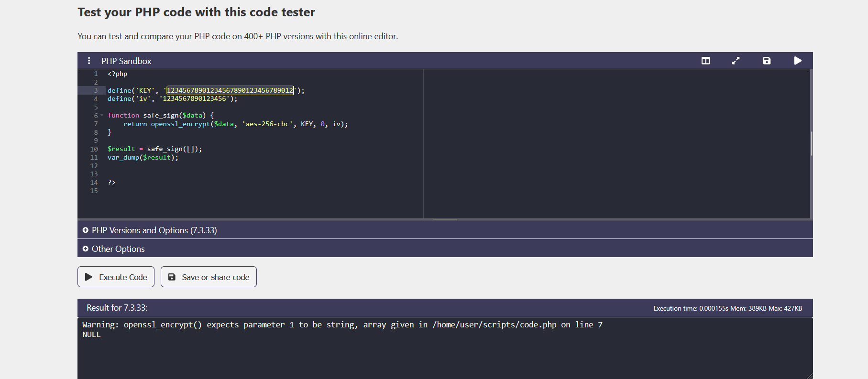Click the editor vertical scrollbar
The height and width of the screenshot is (379, 868).
tap(811, 143)
